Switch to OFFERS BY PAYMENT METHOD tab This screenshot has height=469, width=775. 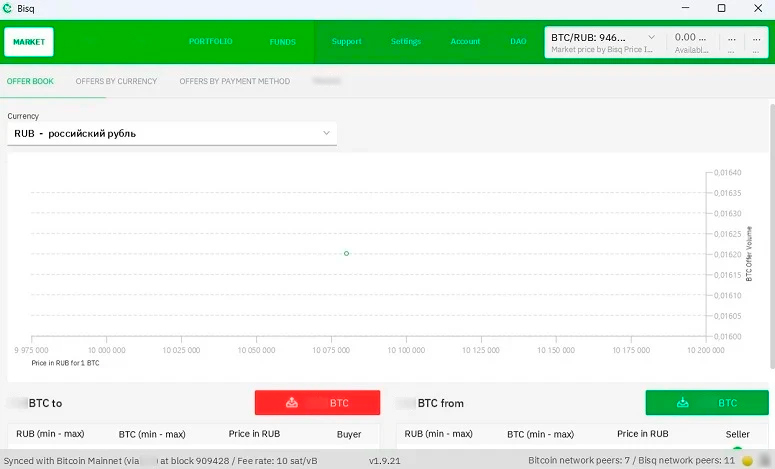coord(234,81)
